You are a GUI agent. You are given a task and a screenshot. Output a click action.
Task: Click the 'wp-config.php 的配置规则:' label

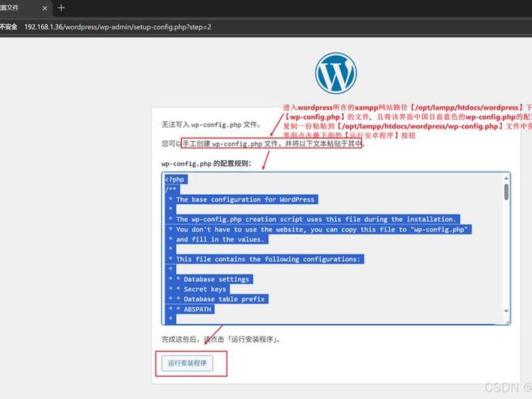pos(206,164)
